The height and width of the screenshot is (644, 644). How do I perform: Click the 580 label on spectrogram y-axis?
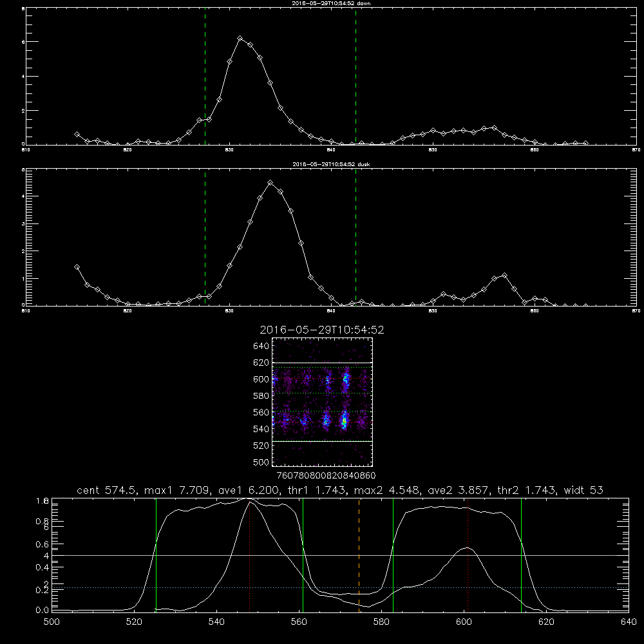(x=261, y=396)
